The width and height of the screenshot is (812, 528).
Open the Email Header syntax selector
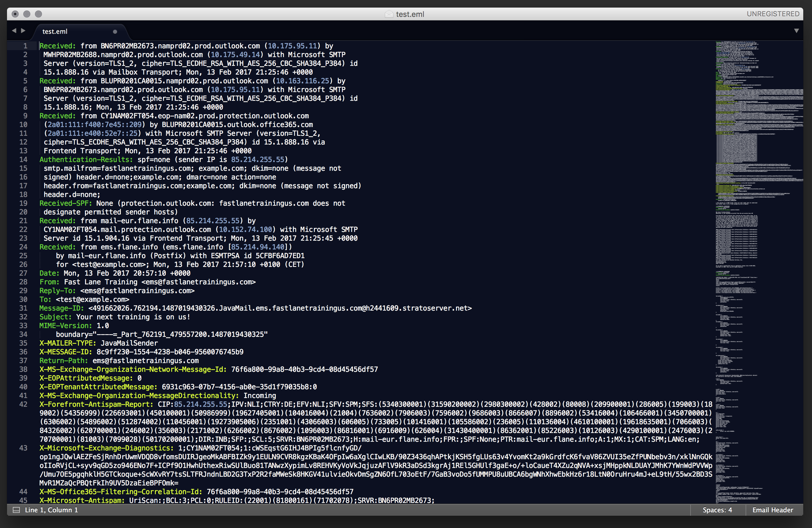pos(772,510)
